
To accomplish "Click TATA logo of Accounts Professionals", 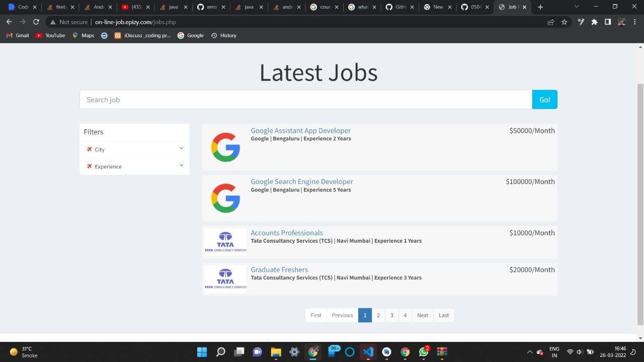I will click(x=225, y=242).
